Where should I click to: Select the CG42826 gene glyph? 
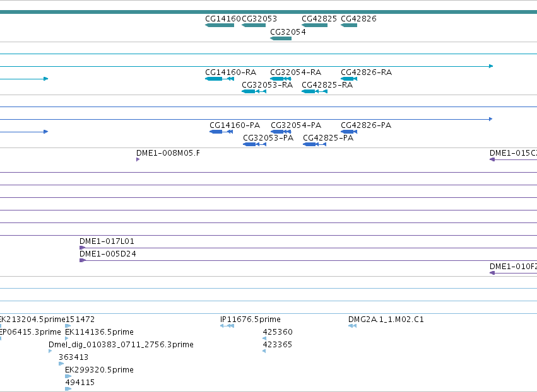[349, 25]
